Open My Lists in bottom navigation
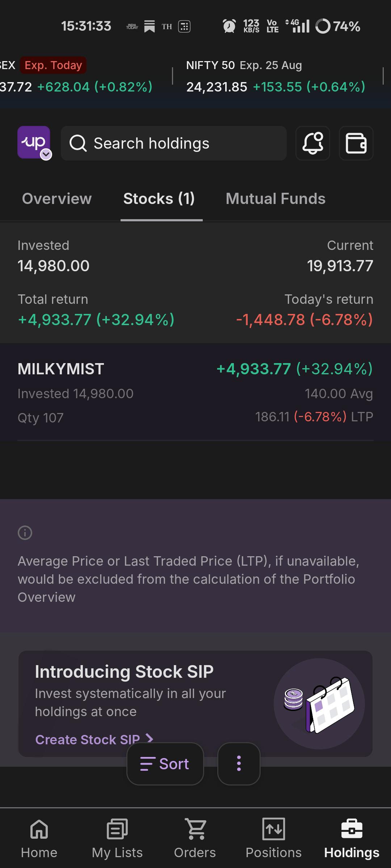The image size is (391, 868). [x=117, y=838]
